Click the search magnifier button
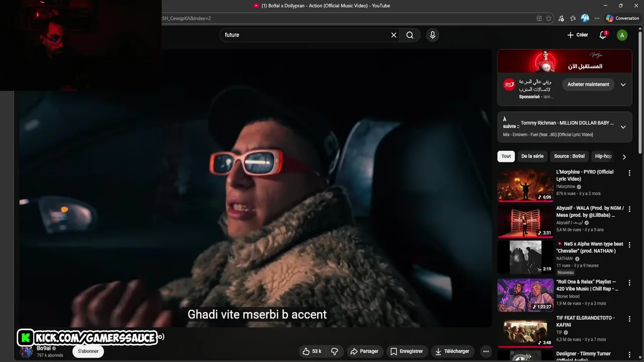Viewport: 644px width, 362px height. [x=410, y=35]
